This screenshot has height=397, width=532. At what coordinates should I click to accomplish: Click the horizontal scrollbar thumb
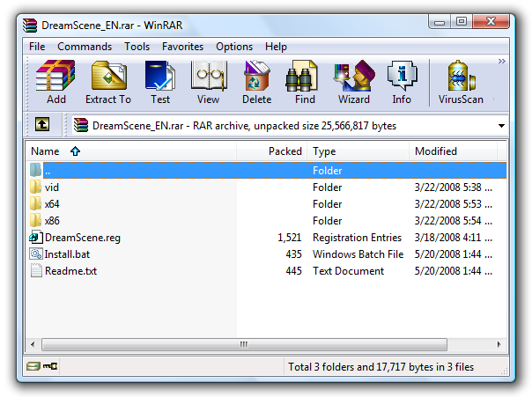[x=244, y=344]
